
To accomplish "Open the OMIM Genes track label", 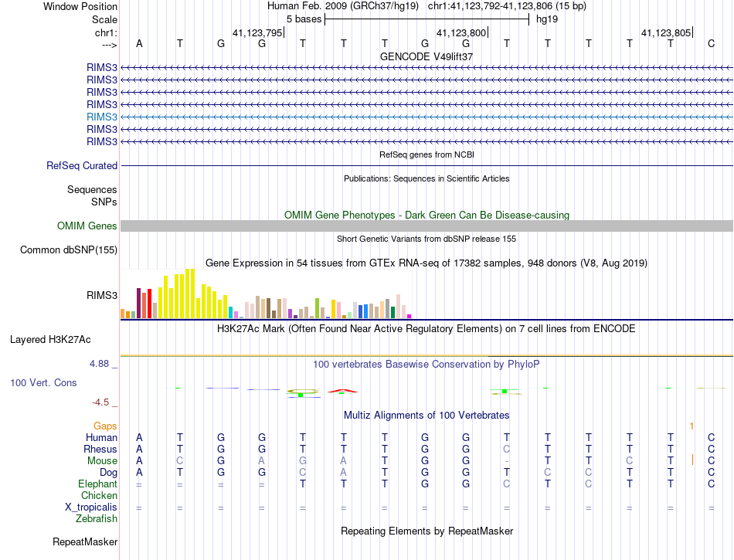I will point(87,226).
